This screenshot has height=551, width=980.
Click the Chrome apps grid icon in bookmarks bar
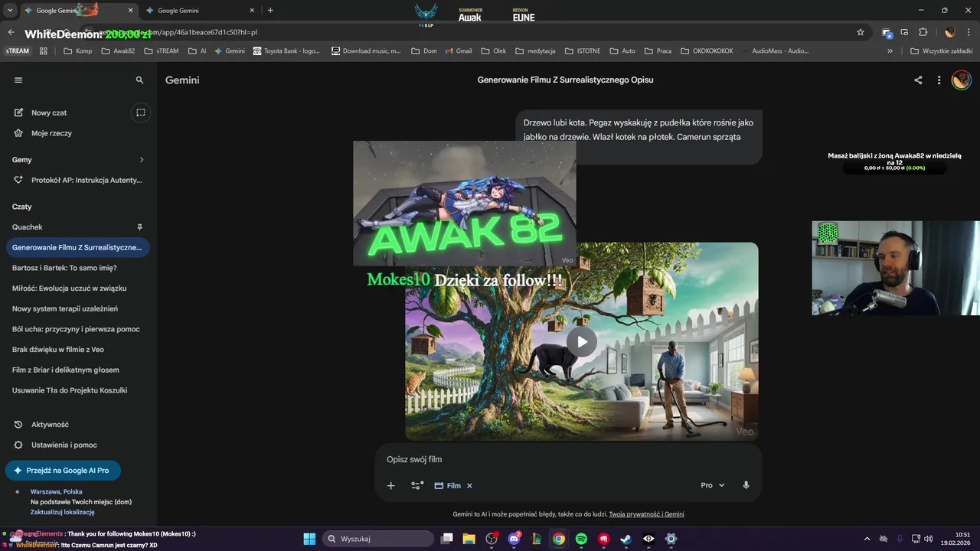click(43, 51)
